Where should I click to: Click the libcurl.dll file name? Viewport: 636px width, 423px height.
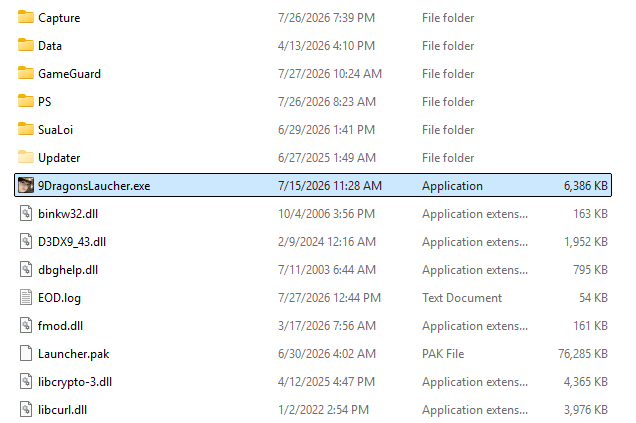pos(62,410)
